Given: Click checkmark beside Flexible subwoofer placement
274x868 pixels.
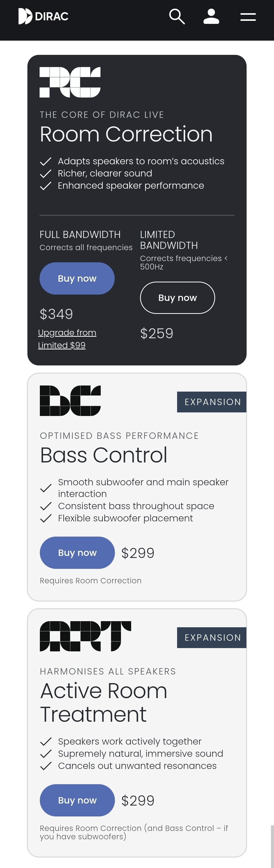Looking at the screenshot, I should pyautogui.click(x=46, y=518).
